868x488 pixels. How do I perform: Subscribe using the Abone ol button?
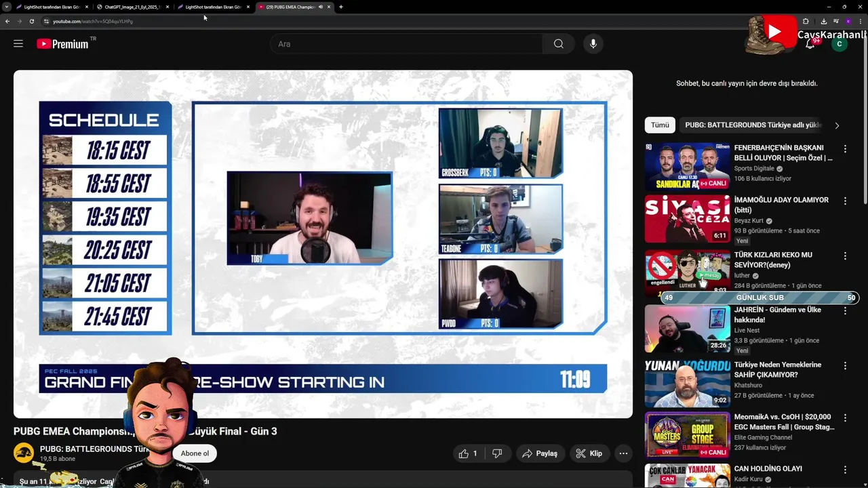point(195,453)
